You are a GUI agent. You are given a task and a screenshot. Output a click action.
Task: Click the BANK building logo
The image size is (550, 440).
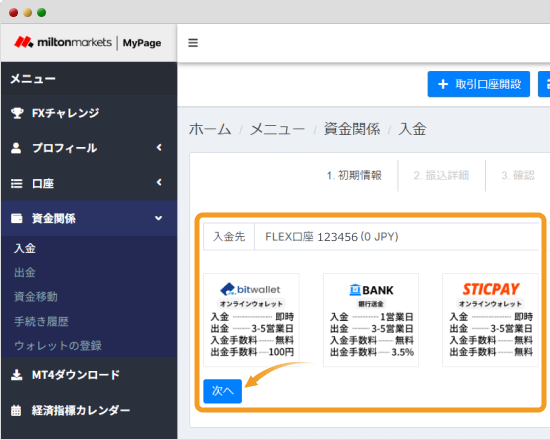(371, 290)
